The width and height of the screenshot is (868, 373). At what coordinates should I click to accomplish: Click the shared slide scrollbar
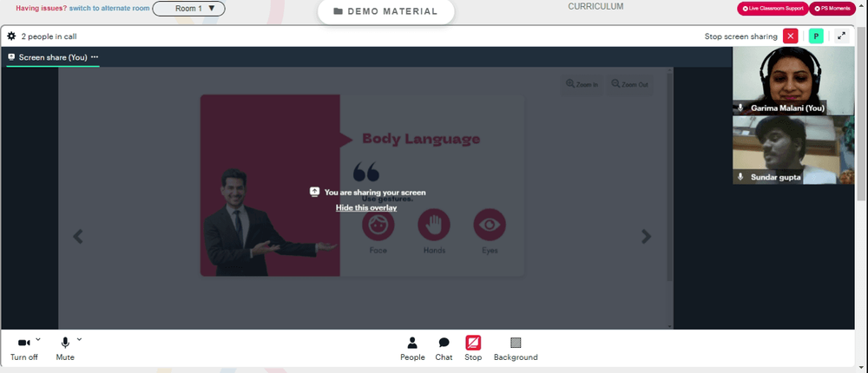670,177
